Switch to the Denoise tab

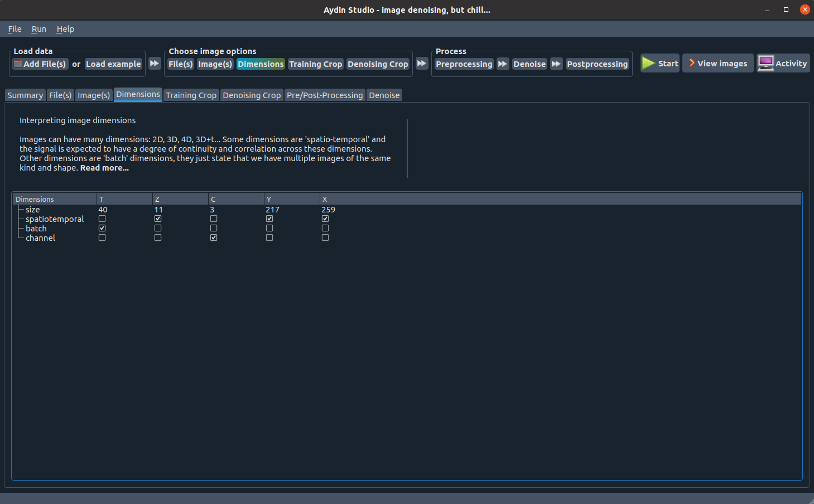[384, 95]
